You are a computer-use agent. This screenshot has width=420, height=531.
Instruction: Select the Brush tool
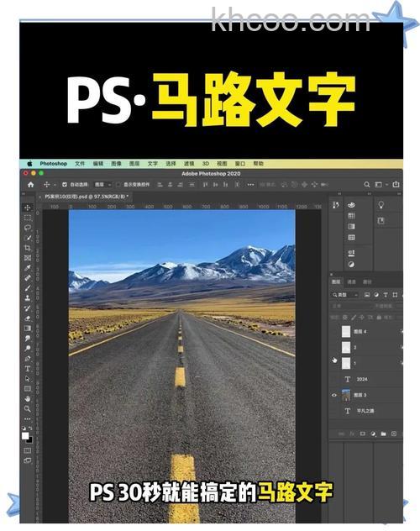click(x=28, y=288)
